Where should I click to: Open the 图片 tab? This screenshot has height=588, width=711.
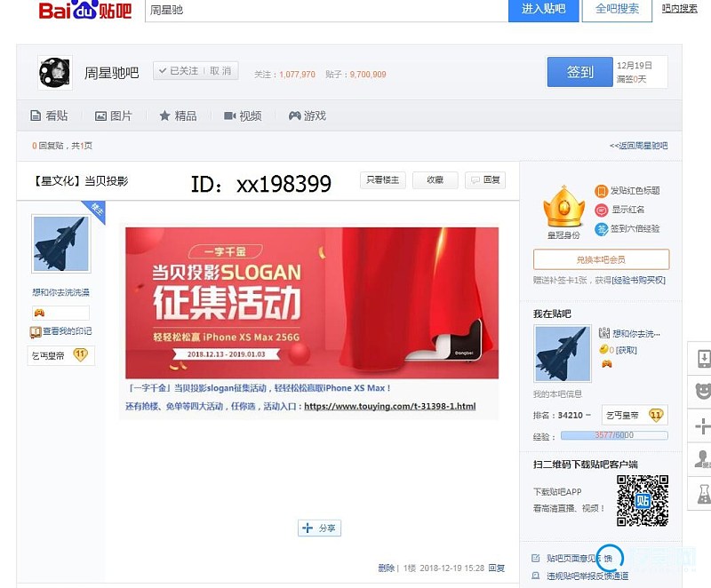click(x=114, y=116)
